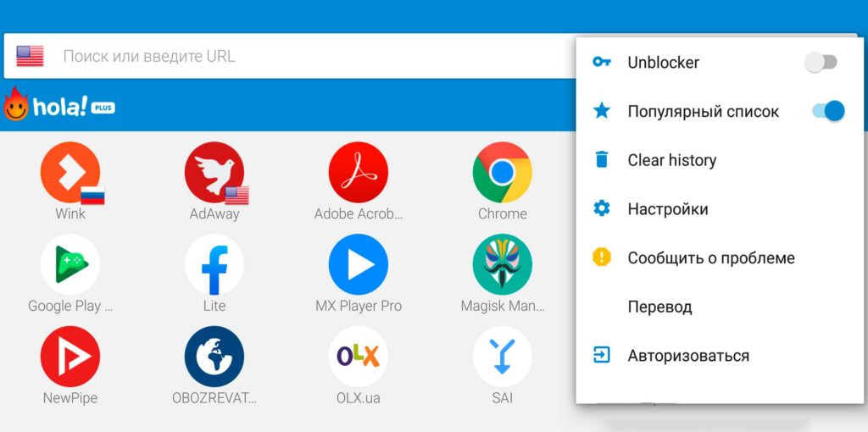Image resolution: width=868 pixels, height=432 pixels.
Task: Tap the Wink label text
Action: click(x=70, y=213)
